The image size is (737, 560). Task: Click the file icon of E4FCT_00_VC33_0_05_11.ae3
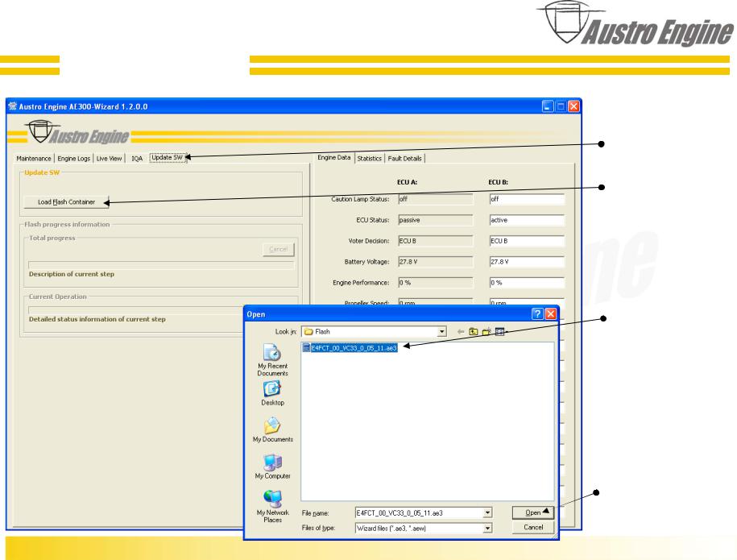(x=306, y=348)
